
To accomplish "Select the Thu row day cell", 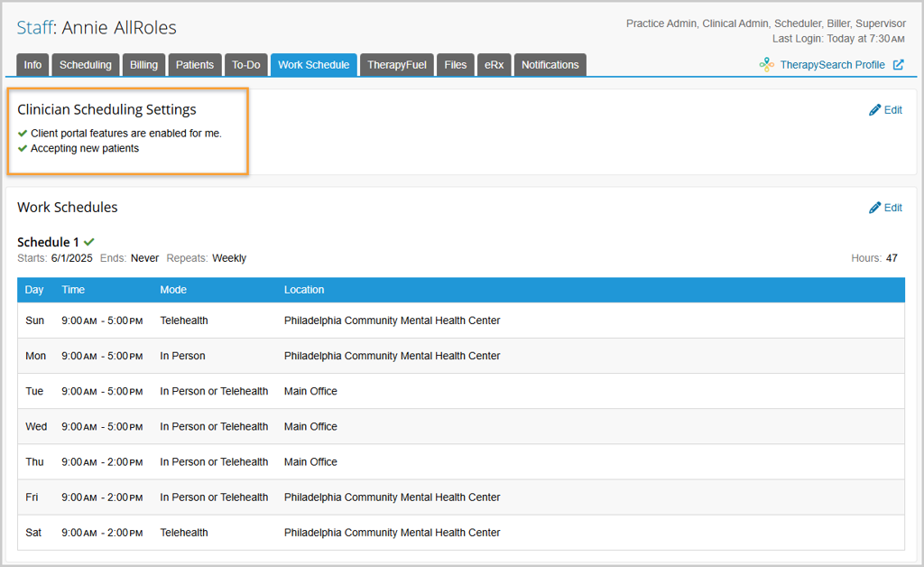I will (x=34, y=462).
